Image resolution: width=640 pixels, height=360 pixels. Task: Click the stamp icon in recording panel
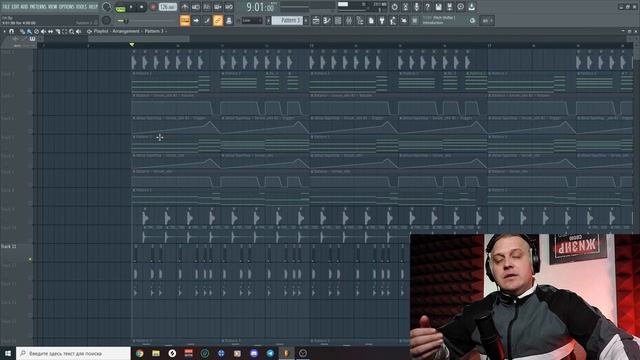[229, 20]
